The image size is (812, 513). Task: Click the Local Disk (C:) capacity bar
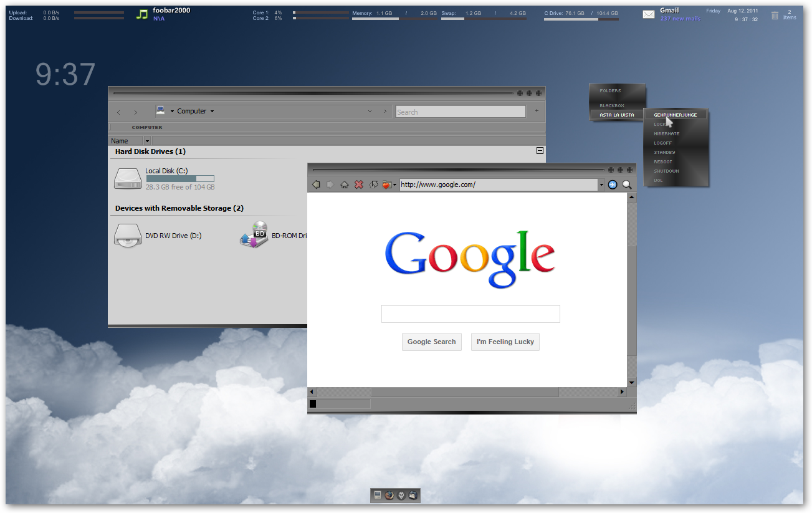coord(180,179)
